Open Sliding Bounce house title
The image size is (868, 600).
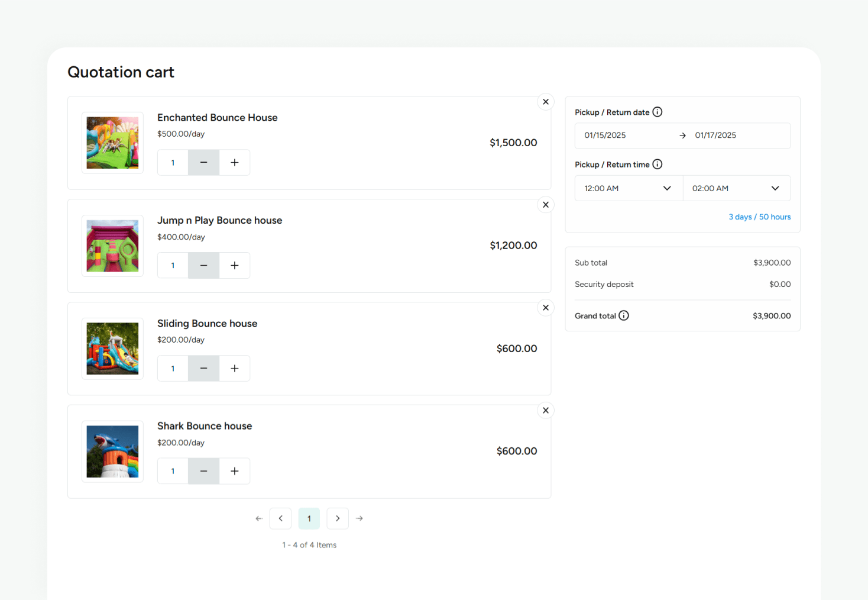(x=207, y=323)
